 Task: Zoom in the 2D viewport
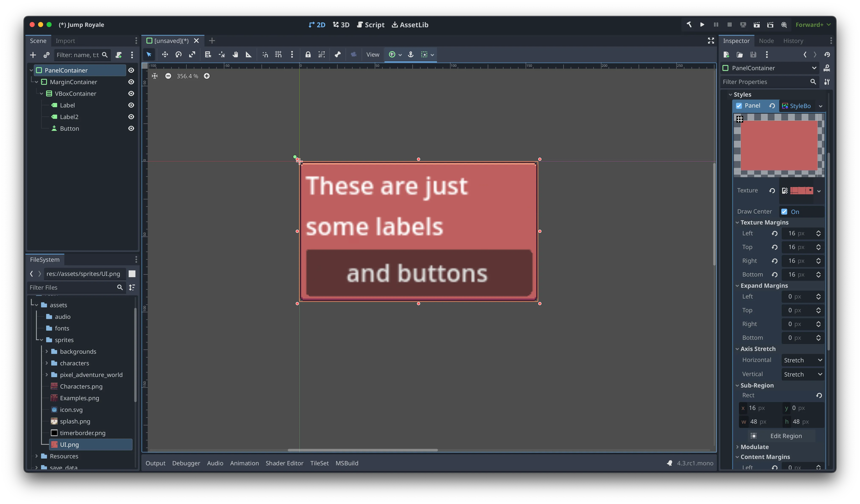coord(207,76)
